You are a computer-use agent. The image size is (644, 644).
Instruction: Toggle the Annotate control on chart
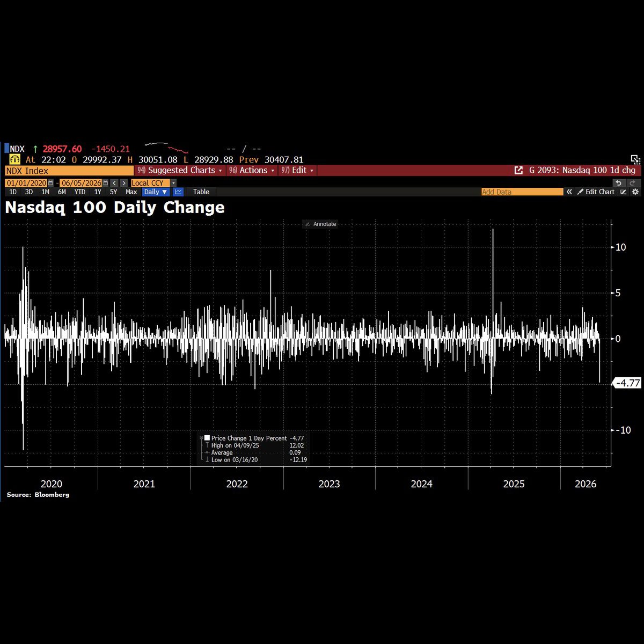click(320, 224)
